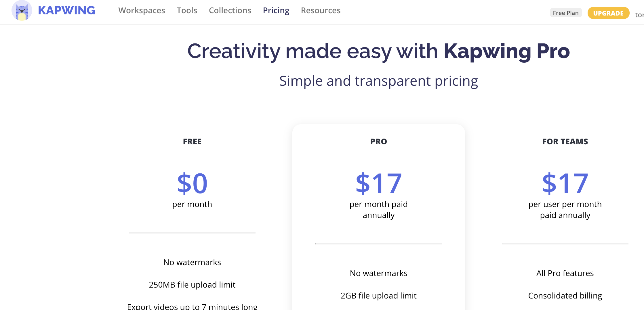
Task: Click the FOR TEAMS plan heading
Action: click(565, 141)
